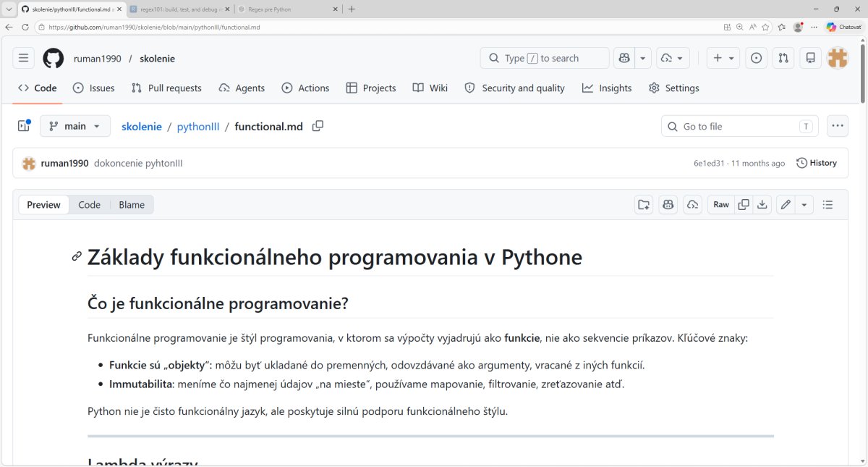Switch to the Code repository tab

click(38, 88)
